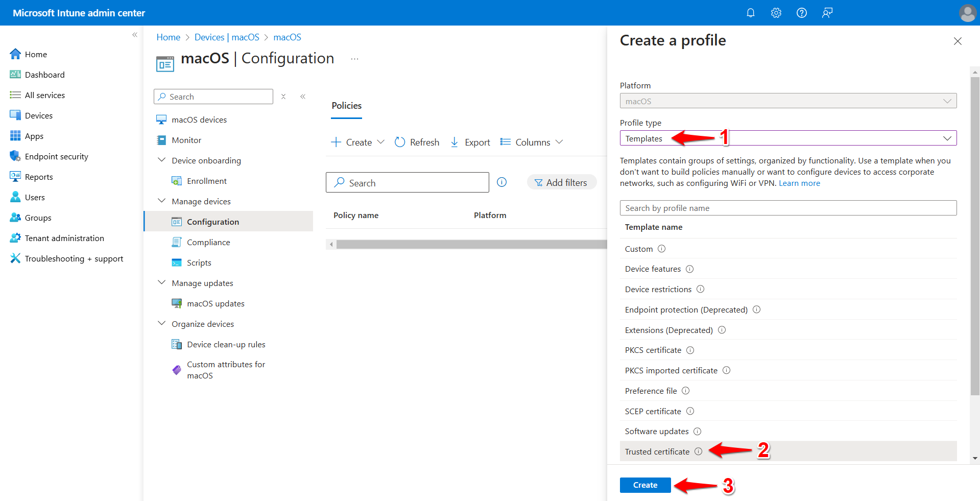Image resolution: width=980 pixels, height=501 pixels.
Task: Collapse the blade menu with double chevron
Action: [303, 97]
